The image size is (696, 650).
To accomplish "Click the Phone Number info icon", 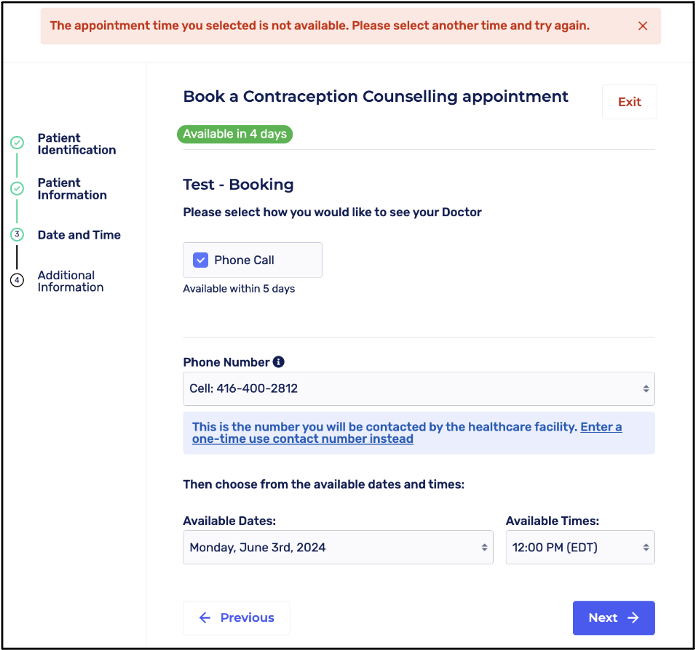I will 279,362.
